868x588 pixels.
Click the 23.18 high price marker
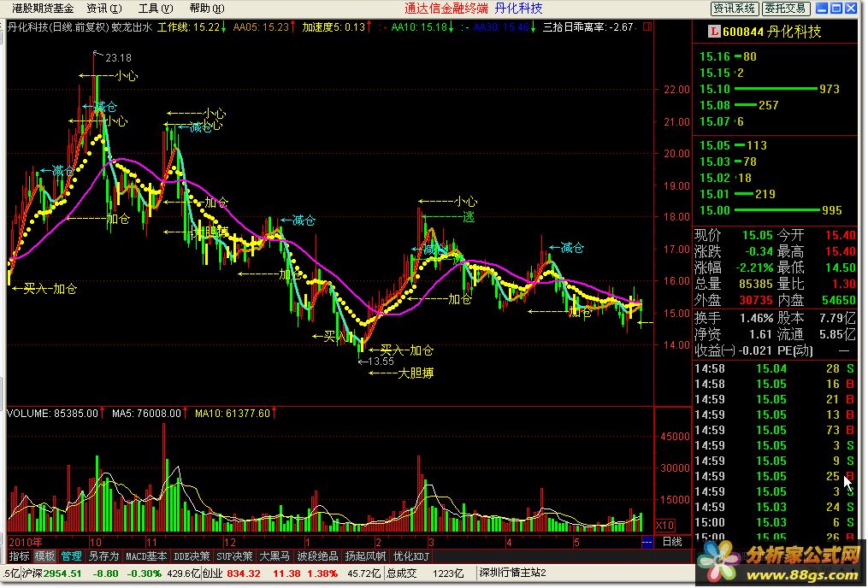coord(118,57)
